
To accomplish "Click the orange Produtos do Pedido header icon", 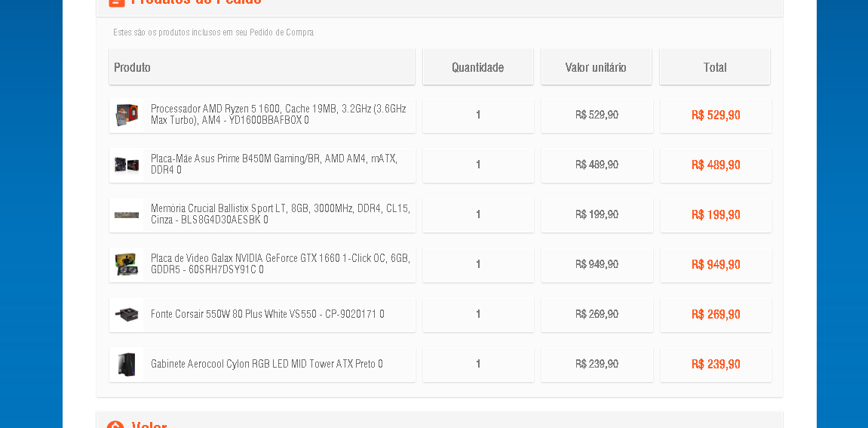I will (117, 3).
